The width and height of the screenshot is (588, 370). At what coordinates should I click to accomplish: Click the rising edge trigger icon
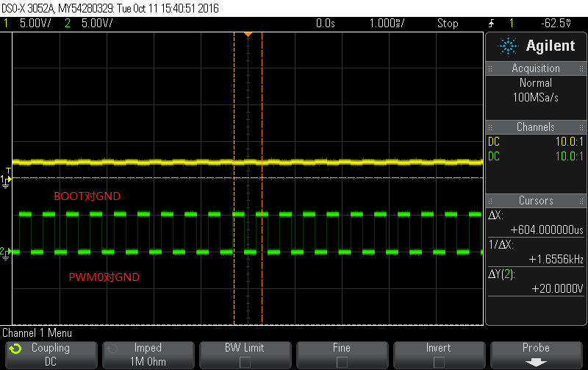click(491, 24)
